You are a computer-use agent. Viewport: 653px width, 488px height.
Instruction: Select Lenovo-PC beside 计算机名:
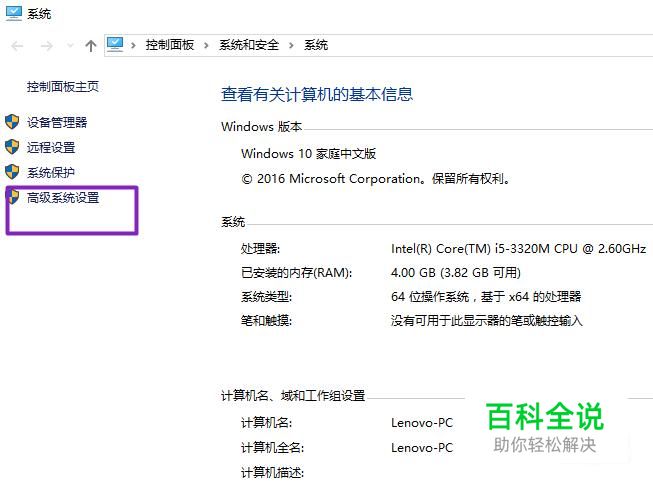point(422,423)
